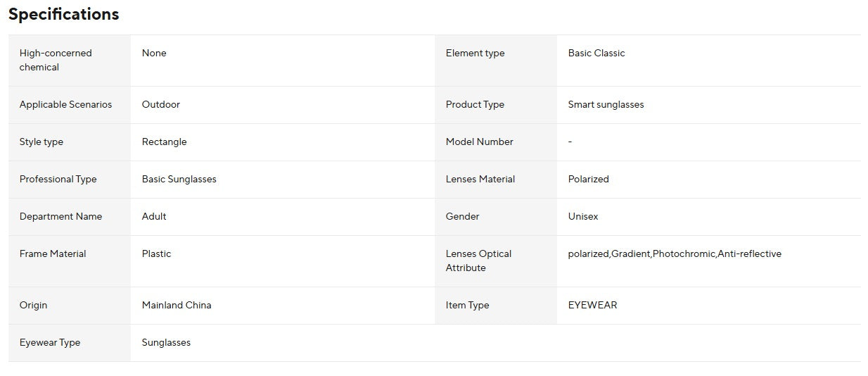Select the Plastic frame material value
Screen dimensions: 868x376
coord(156,253)
